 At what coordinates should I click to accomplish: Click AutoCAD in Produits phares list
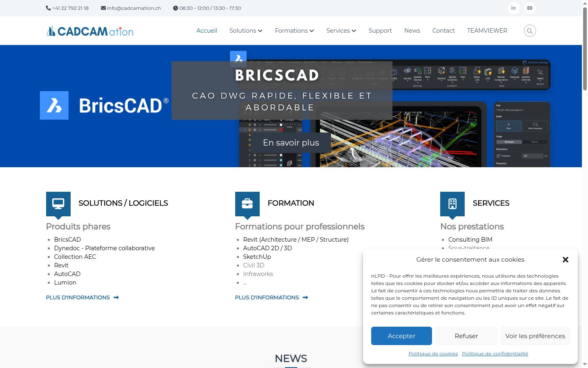pyautogui.click(x=67, y=274)
